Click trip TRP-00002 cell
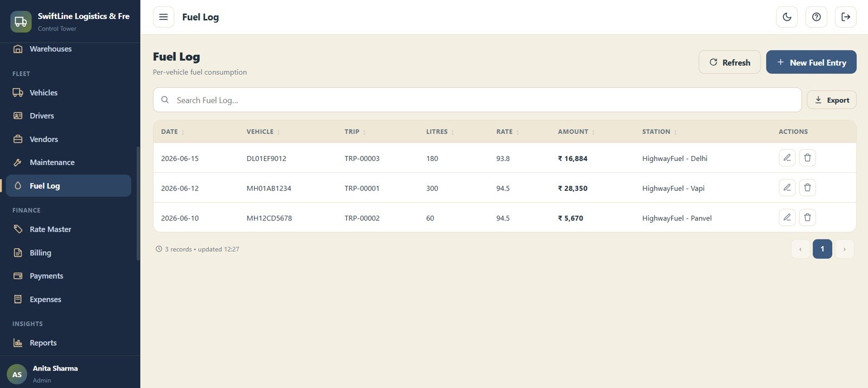Screen dimensions: 868x388 point(362,218)
